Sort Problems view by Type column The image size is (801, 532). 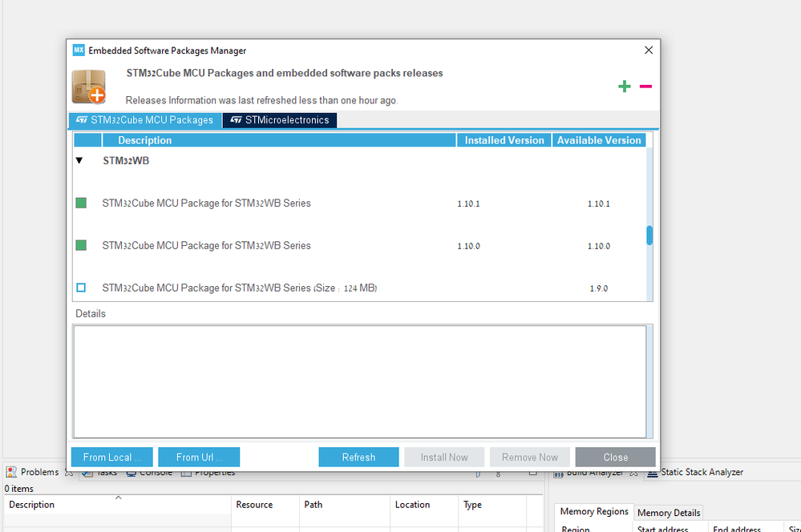tap(492, 505)
